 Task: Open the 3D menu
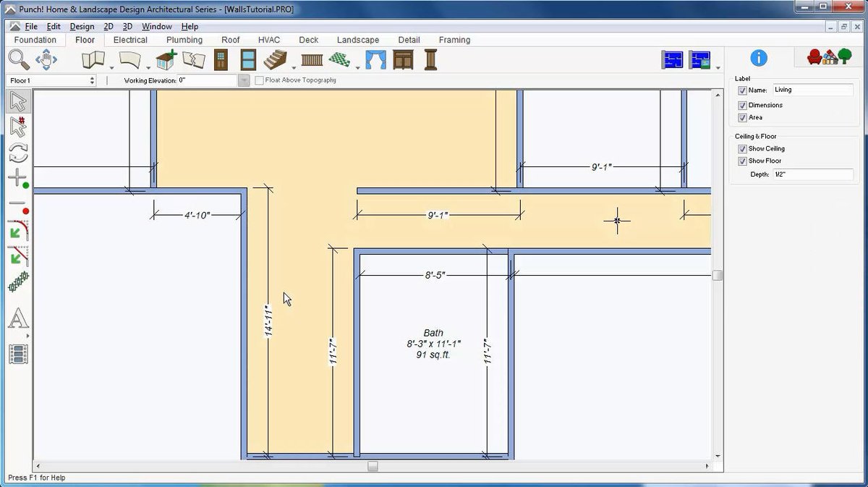tap(127, 27)
